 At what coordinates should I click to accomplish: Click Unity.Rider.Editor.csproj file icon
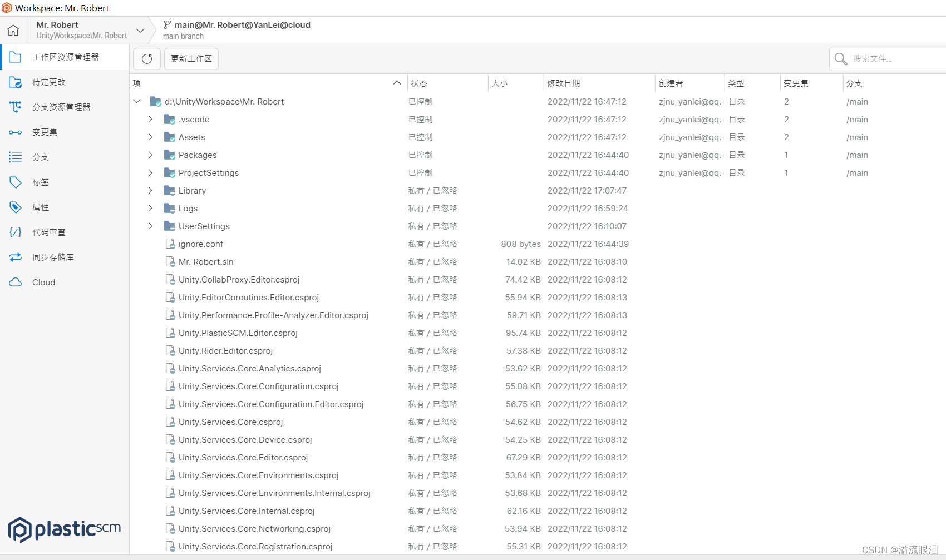(171, 351)
